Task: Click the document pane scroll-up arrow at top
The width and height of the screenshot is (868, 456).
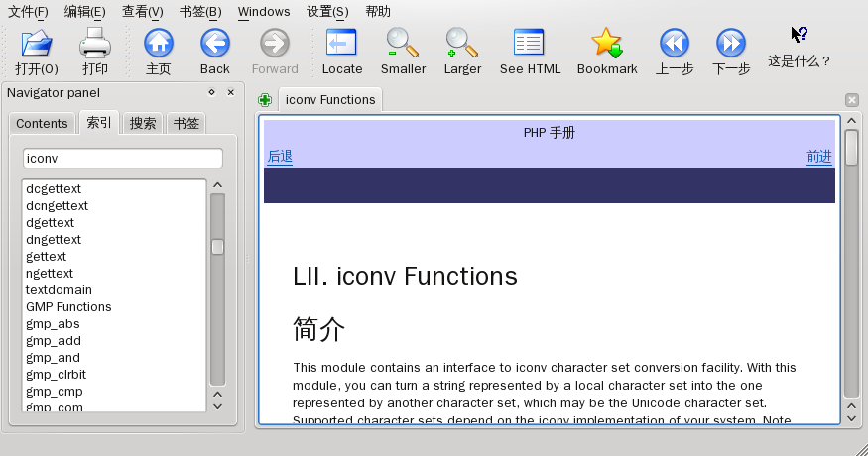Action: click(851, 121)
